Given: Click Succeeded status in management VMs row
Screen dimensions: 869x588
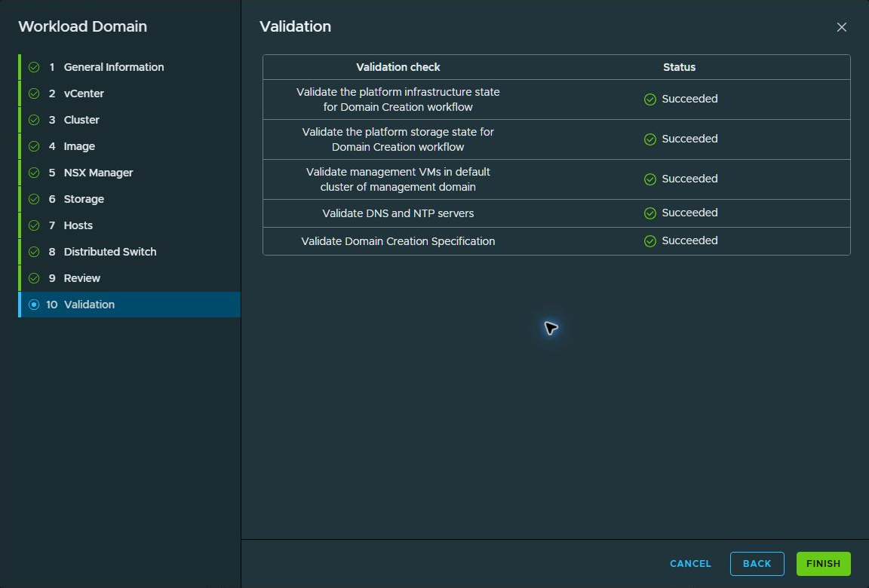Looking at the screenshot, I should click(x=689, y=178).
